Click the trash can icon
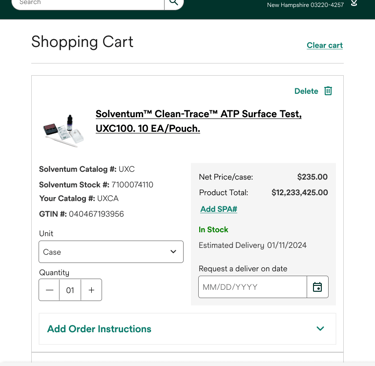The width and height of the screenshot is (375, 366). [x=328, y=91]
